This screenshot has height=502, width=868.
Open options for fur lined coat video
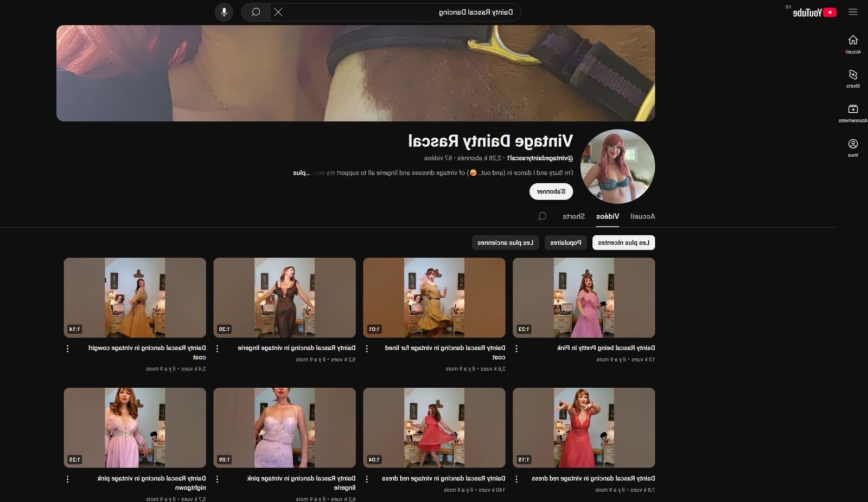(x=367, y=349)
